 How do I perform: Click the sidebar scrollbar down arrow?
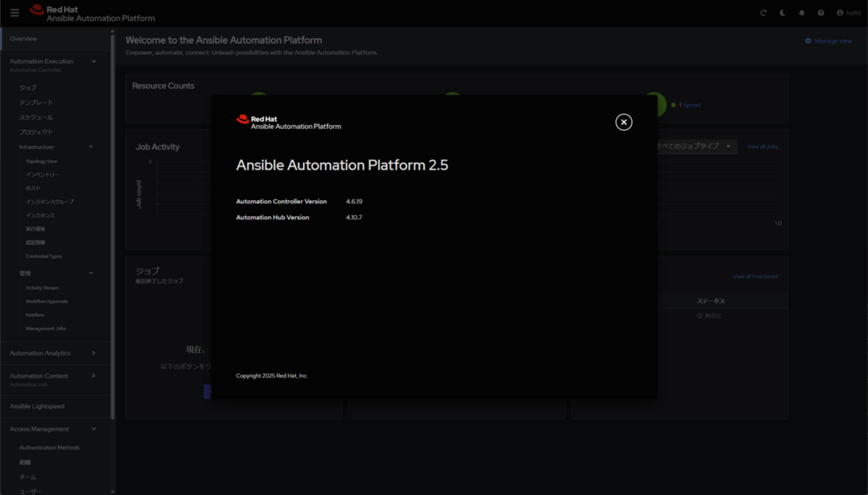(x=112, y=491)
